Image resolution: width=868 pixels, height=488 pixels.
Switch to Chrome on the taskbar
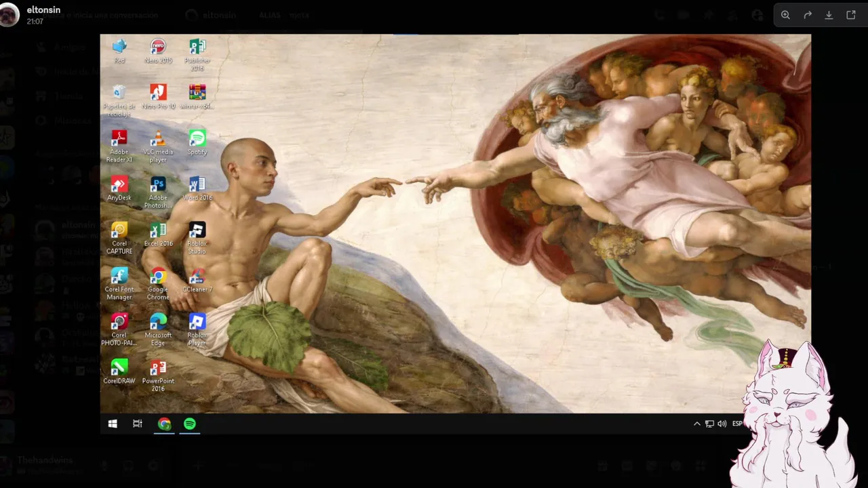click(164, 424)
